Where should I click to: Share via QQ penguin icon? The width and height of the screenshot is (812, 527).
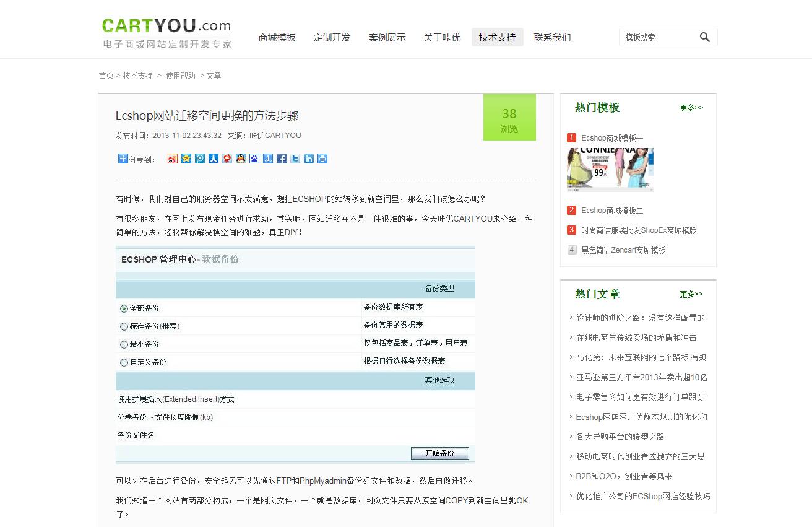point(241,159)
